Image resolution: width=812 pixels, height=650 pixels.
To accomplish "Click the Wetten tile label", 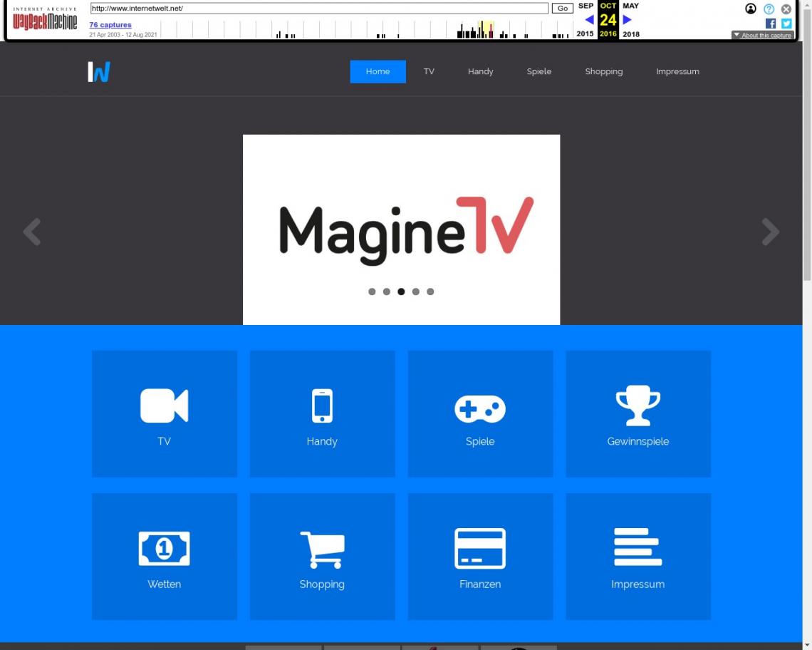I will (x=164, y=584).
